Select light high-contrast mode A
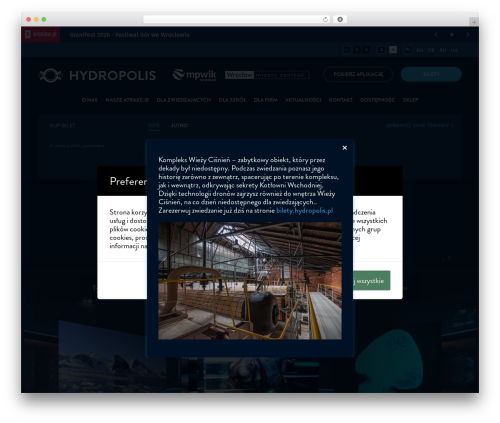This screenshot has height=423, width=500. pyautogui.click(x=393, y=50)
